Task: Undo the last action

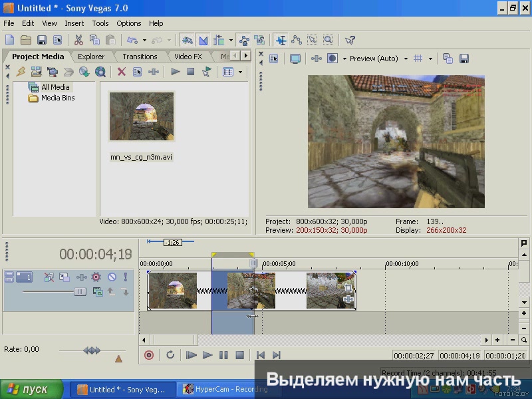Action: 132,40
